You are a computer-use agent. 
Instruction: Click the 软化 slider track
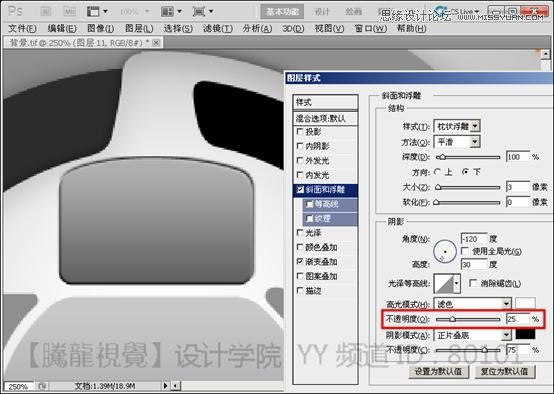click(x=468, y=202)
